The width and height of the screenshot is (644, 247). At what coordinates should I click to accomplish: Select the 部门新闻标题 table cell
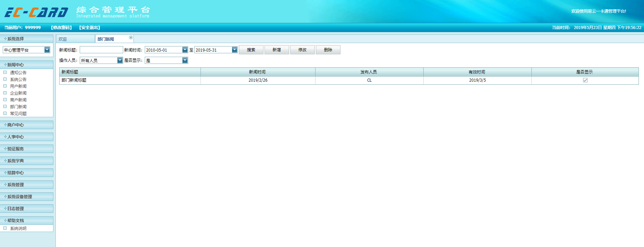tap(130, 80)
